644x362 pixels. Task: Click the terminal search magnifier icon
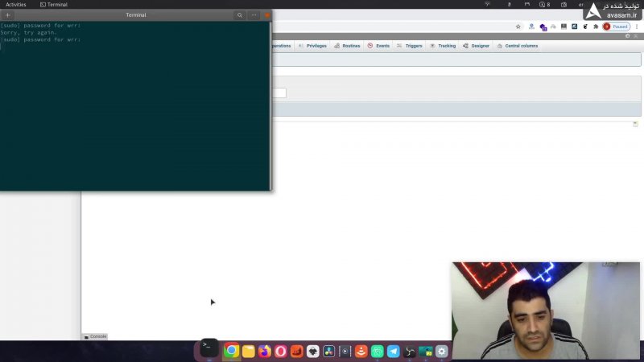click(240, 15)
